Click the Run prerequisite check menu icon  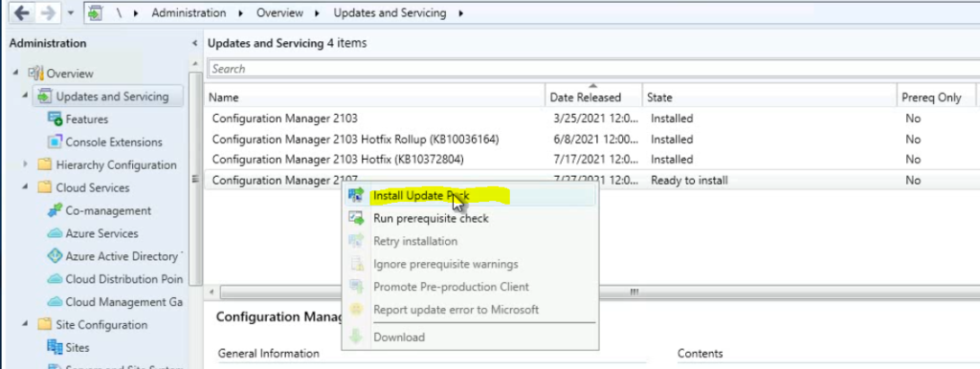(x=356, y=218)
